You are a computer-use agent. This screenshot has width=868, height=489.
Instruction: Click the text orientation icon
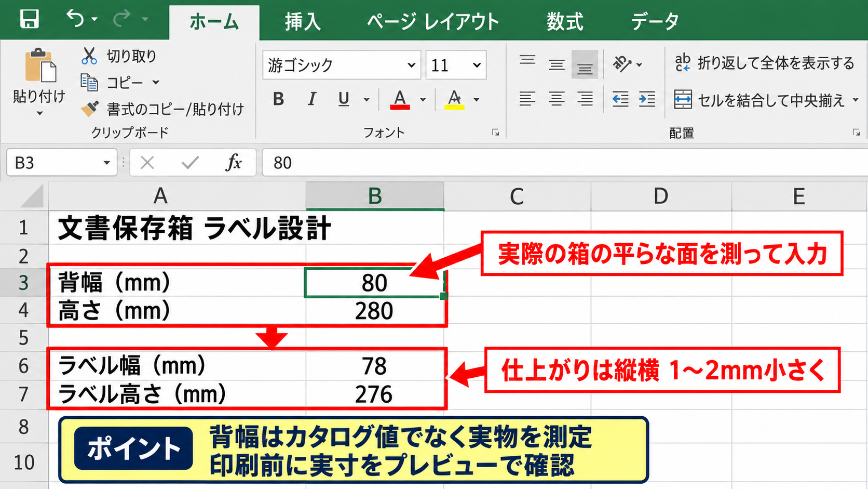click(x=621, y=64)
